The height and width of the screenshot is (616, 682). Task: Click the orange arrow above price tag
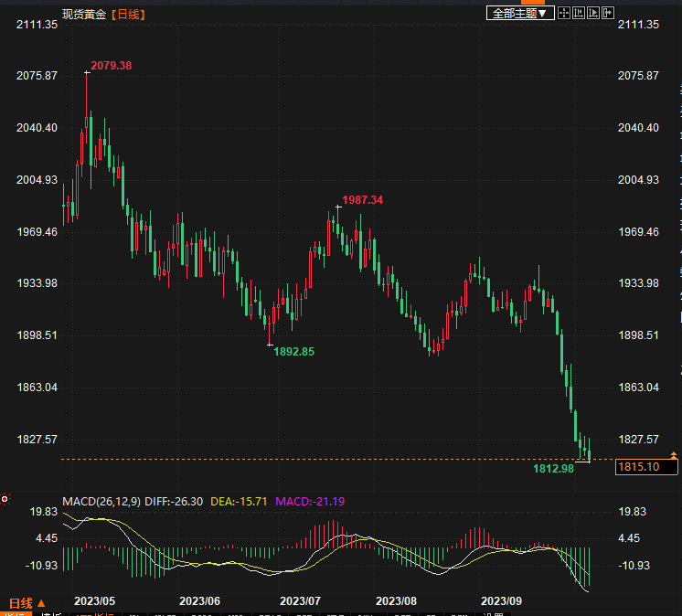[x=674, y=455]
